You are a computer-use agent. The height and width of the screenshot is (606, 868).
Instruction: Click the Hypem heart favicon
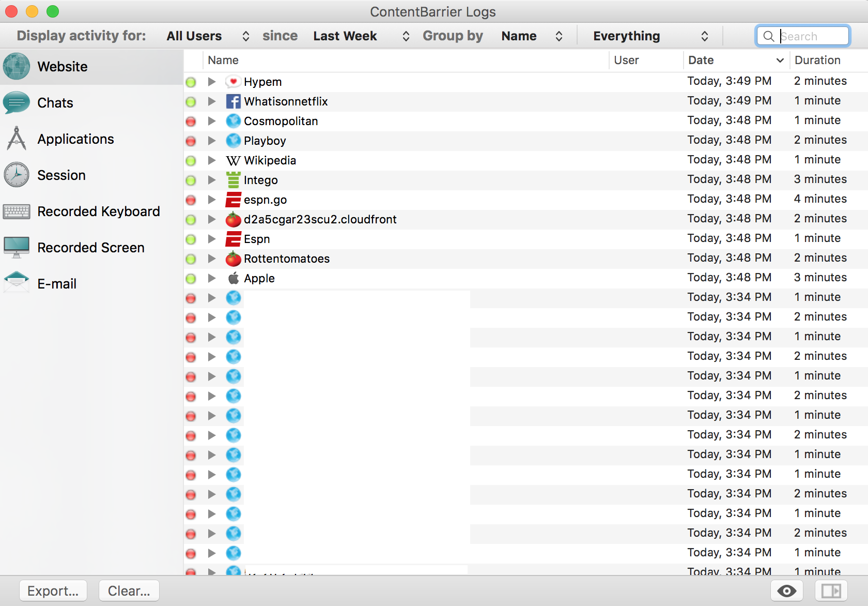[234, 82]
